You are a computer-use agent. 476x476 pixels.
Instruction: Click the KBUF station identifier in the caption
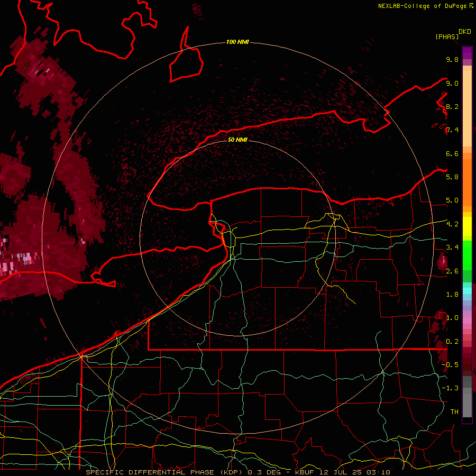coord(306,472)
